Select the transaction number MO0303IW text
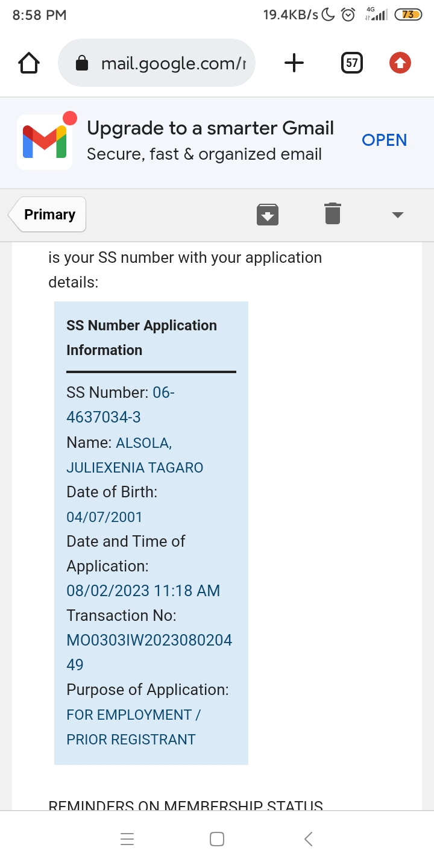This screenshot has height=868, width=434. pyautogui.click(x=149, y=640)
